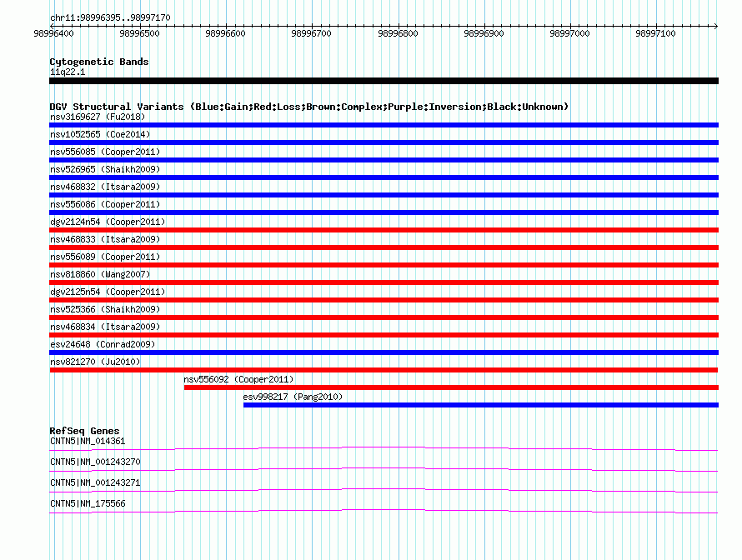Click the blue bar under esv998217

click(481, 405)
